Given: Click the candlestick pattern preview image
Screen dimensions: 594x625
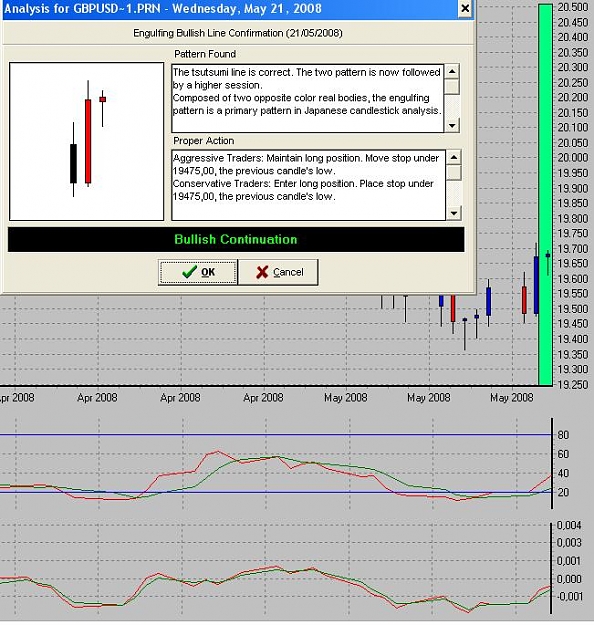Looking at the screenshot, I should (87, 141).
